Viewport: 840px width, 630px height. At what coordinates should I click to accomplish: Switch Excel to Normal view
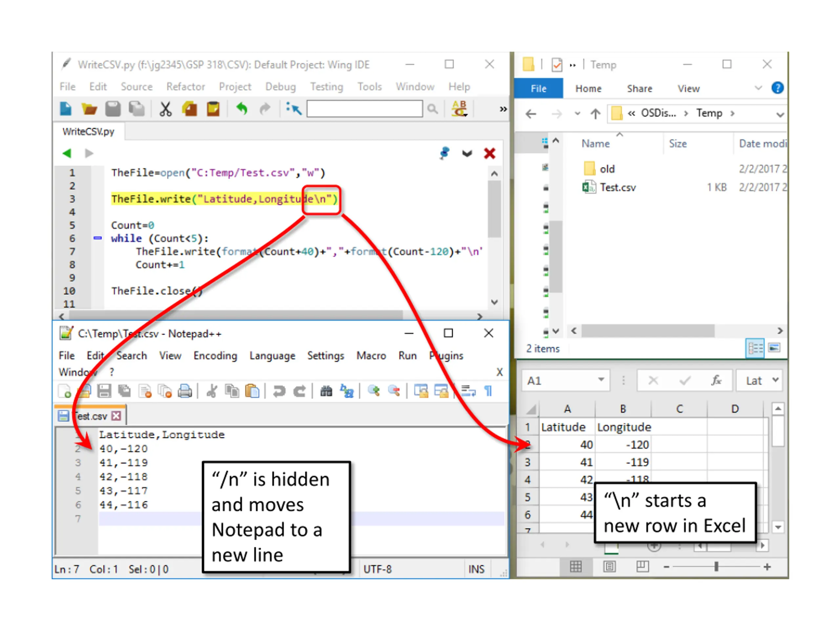coord(576,567)
